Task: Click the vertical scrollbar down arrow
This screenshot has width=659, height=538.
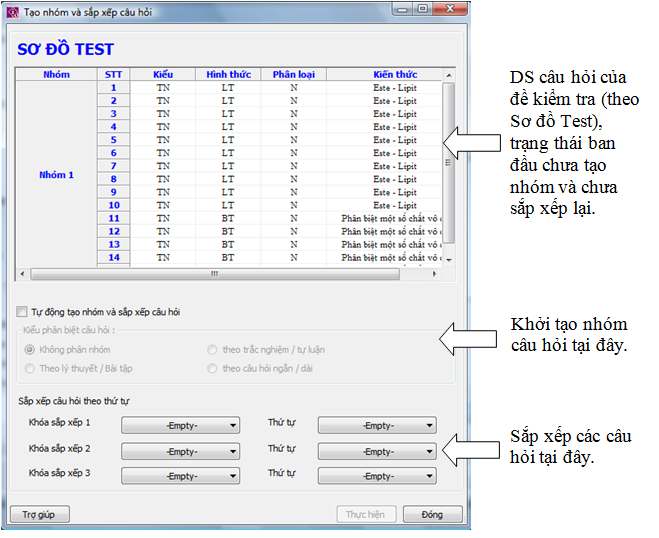Action: coord(449,259)
